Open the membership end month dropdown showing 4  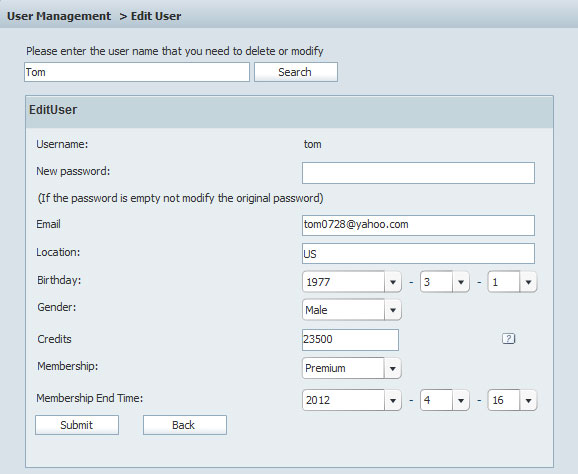coord(445,400)
